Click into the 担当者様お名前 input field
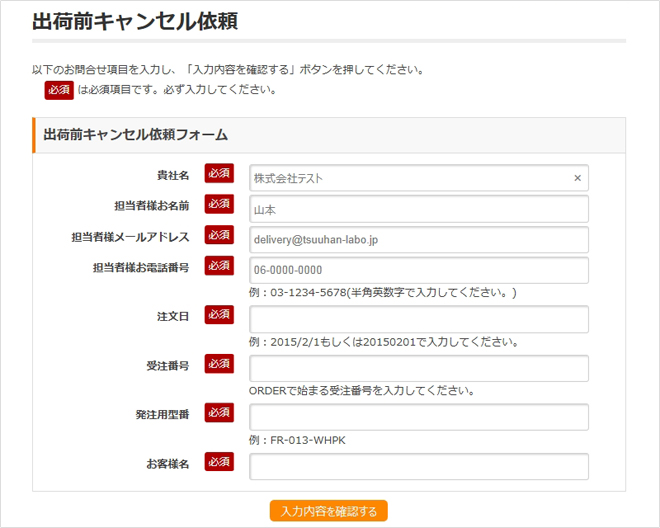660x528 pixels. pyautogui.click(x=418, y=209)
